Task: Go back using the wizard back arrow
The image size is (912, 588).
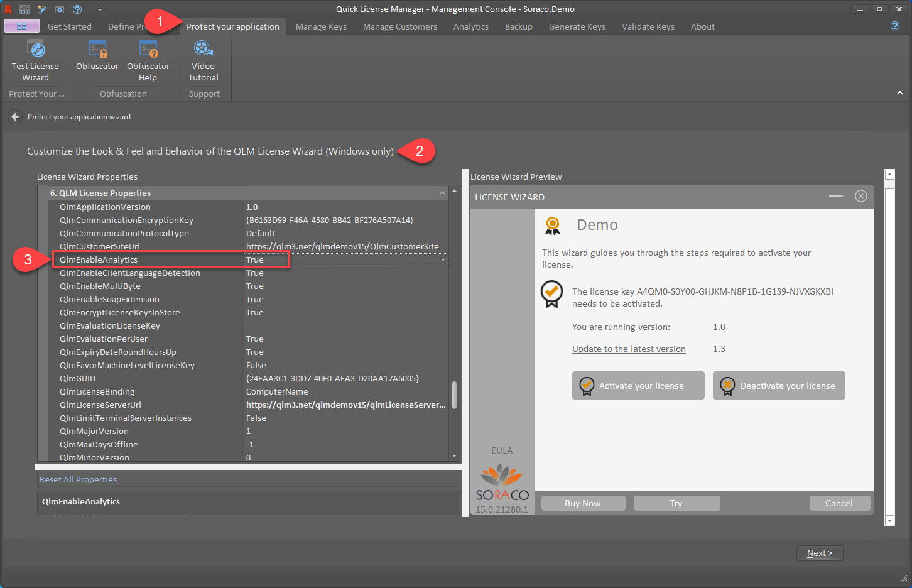Action: click(x=15, y=117)
